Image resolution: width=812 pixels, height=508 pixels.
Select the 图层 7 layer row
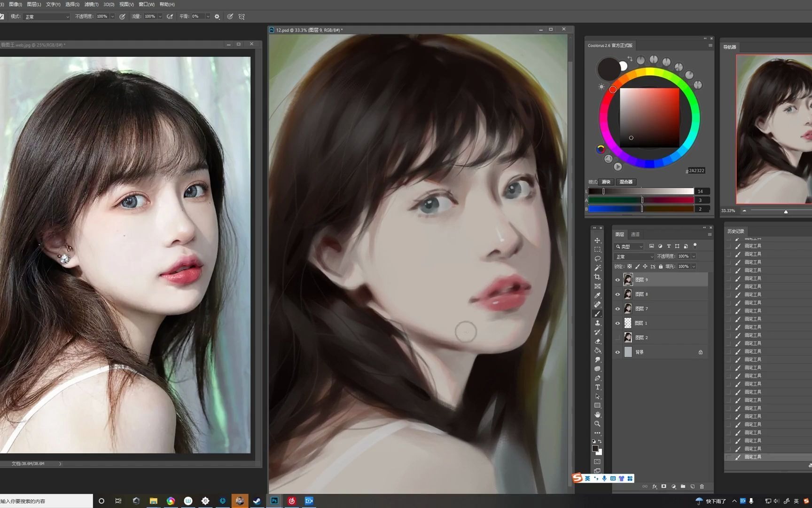(660, 309)
